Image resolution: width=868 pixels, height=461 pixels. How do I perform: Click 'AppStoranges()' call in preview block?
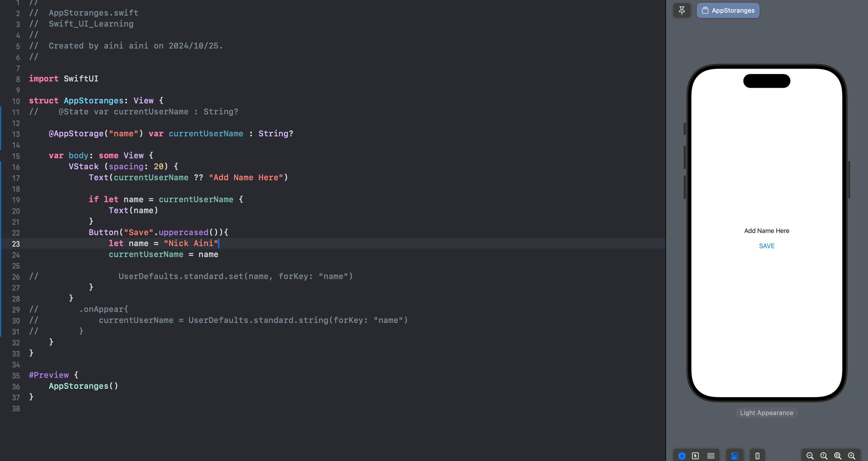click(x=84, y=386)
